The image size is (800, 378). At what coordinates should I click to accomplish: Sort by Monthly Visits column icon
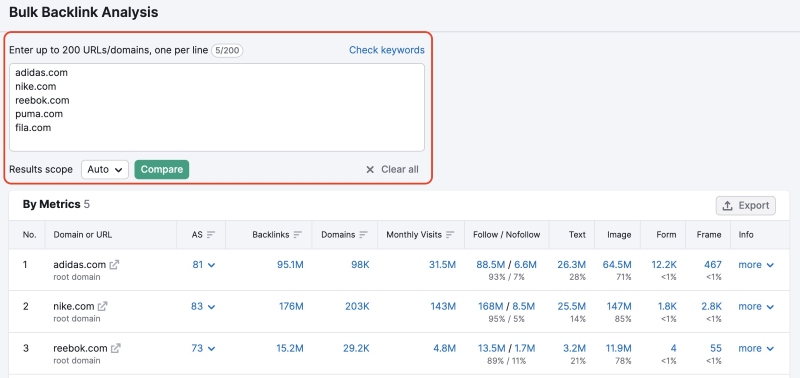click(450, 235)
